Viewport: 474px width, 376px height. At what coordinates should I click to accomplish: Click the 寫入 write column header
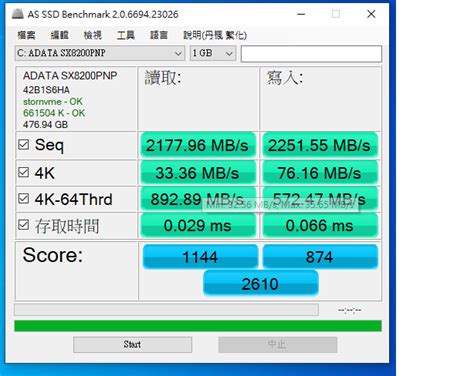pos(285,78)
